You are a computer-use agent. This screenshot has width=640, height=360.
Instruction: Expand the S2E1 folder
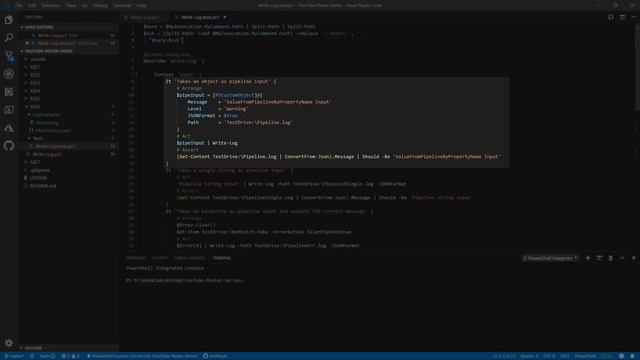tap(35, 67)
